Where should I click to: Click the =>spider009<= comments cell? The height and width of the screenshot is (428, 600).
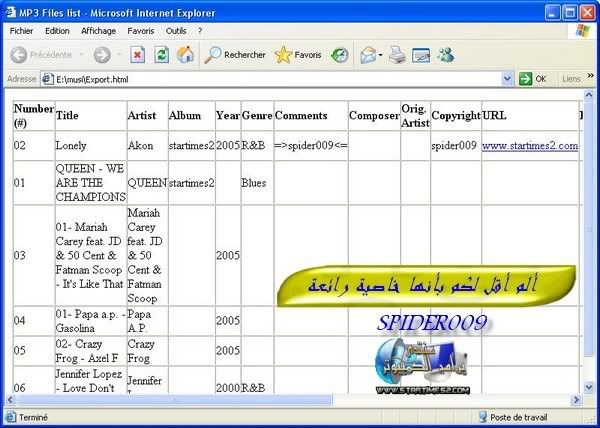[311, 146]
